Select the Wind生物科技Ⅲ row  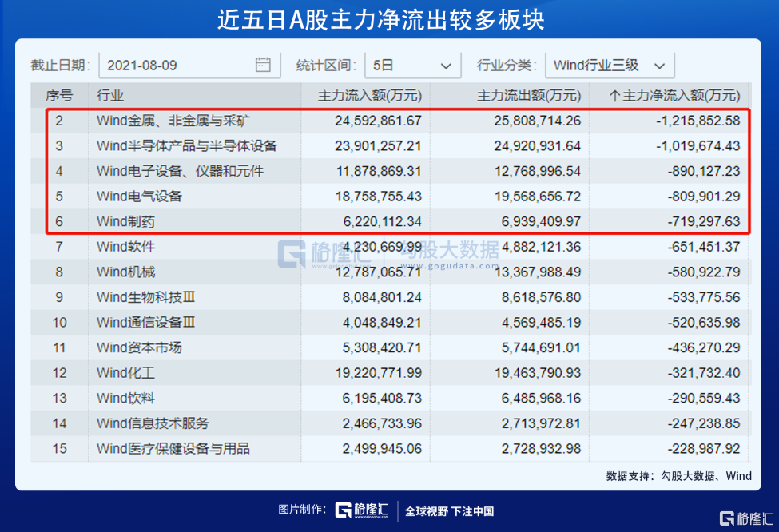pos(145,297)
